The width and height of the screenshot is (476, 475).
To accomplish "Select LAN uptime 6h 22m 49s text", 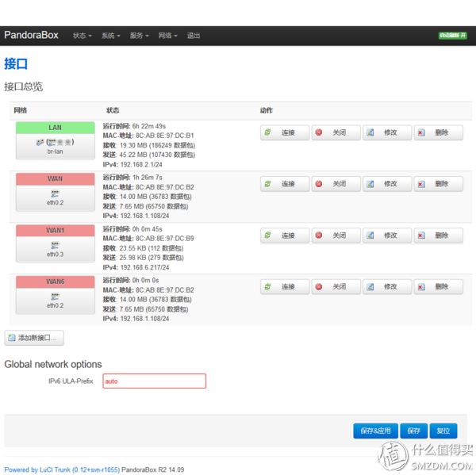I will tap(149, 126).
